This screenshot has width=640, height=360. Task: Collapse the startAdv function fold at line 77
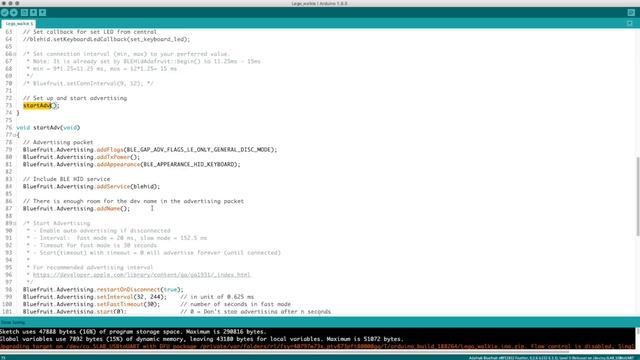click(15, 135)
